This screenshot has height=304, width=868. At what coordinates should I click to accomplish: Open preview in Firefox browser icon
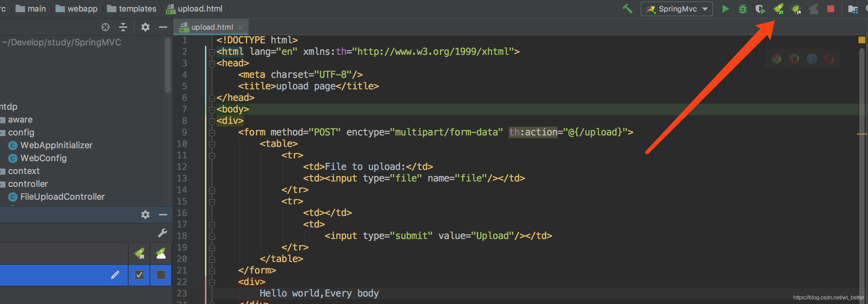(x=794, y=59)
